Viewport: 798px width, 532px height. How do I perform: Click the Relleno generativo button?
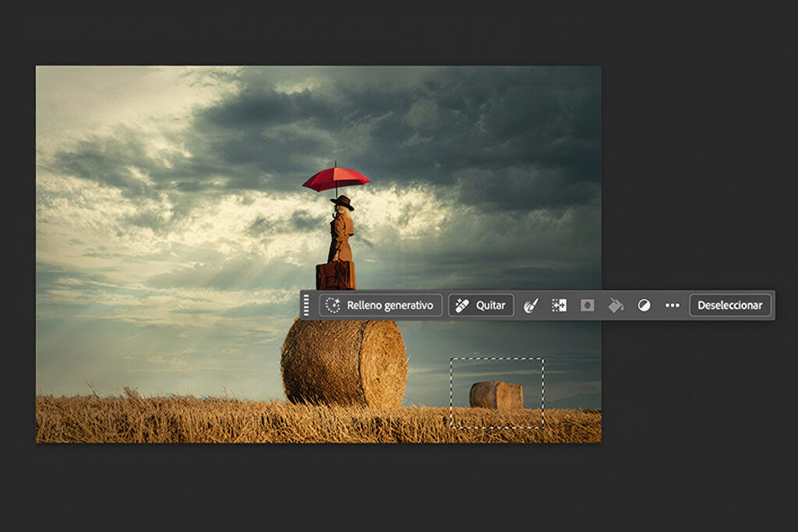pyautogui.click(x=380, y=305)
